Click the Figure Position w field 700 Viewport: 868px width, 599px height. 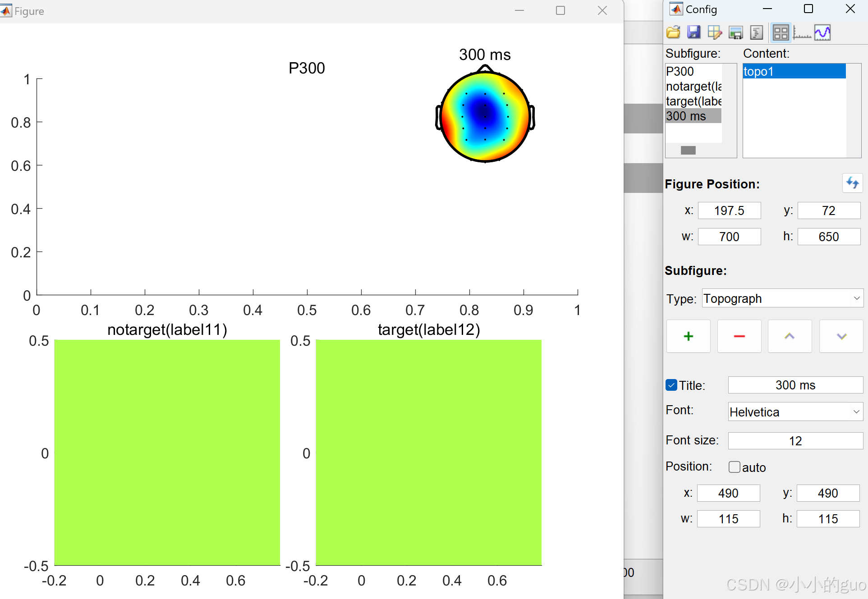pos(730,237)
